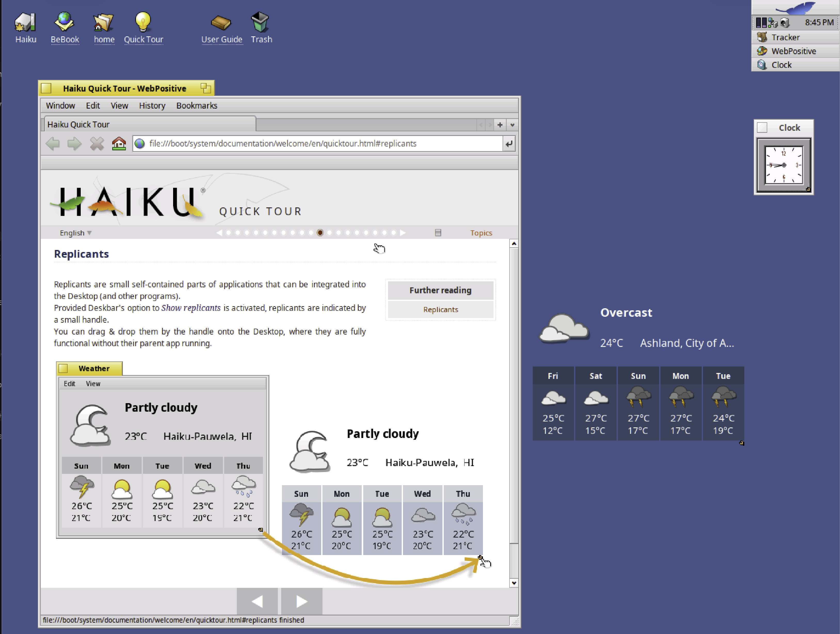
Task: Switch to WebPositive in the Deskbar
Action: [795, 51]
